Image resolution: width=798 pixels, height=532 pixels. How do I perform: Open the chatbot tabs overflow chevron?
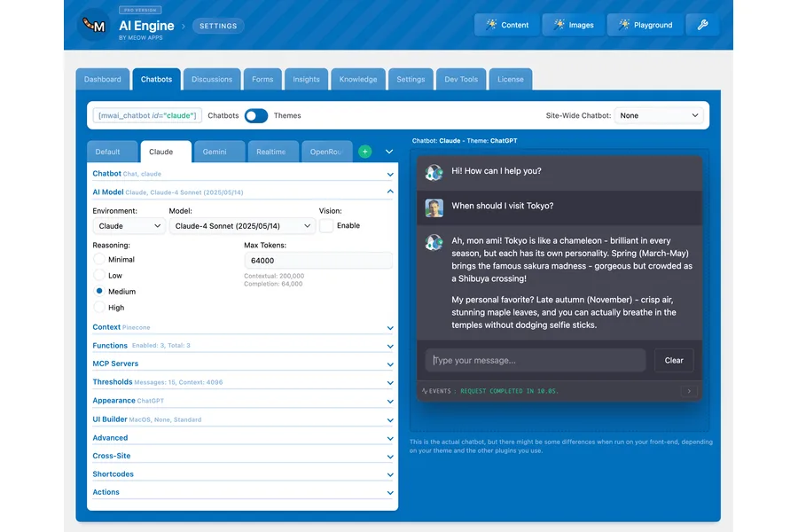click(389, 152)
